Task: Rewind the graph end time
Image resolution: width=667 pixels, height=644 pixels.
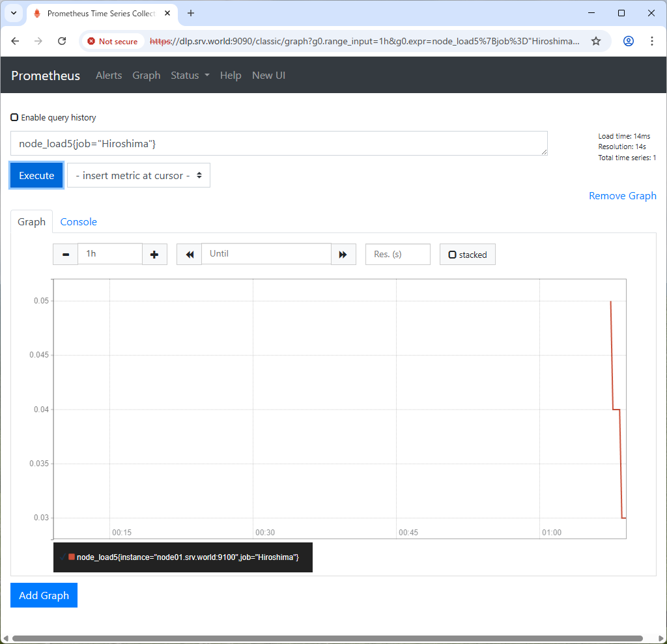Action: pos(189,254)
